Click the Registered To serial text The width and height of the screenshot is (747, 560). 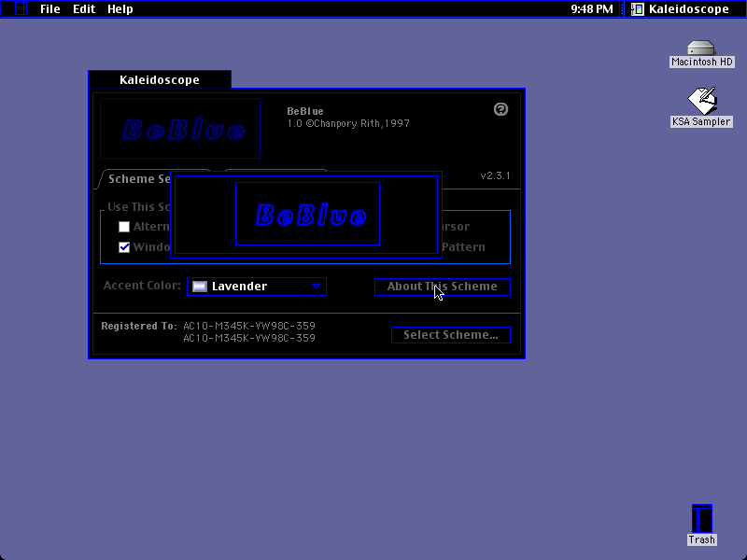coord(249,332)
